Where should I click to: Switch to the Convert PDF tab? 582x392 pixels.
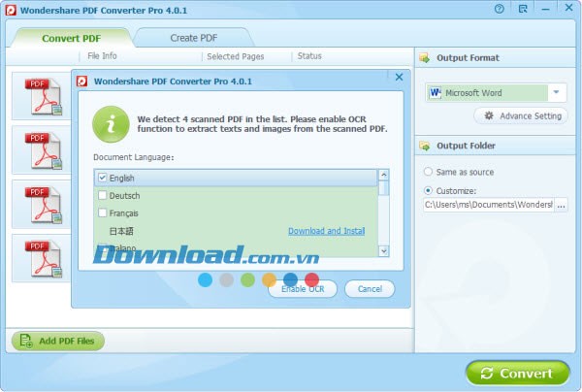[x=71, y=38]
